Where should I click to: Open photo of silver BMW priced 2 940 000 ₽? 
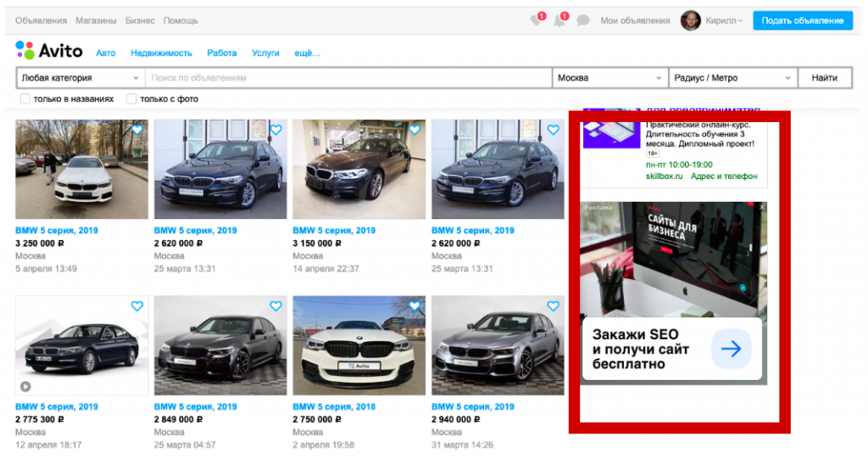pos(498,345)
